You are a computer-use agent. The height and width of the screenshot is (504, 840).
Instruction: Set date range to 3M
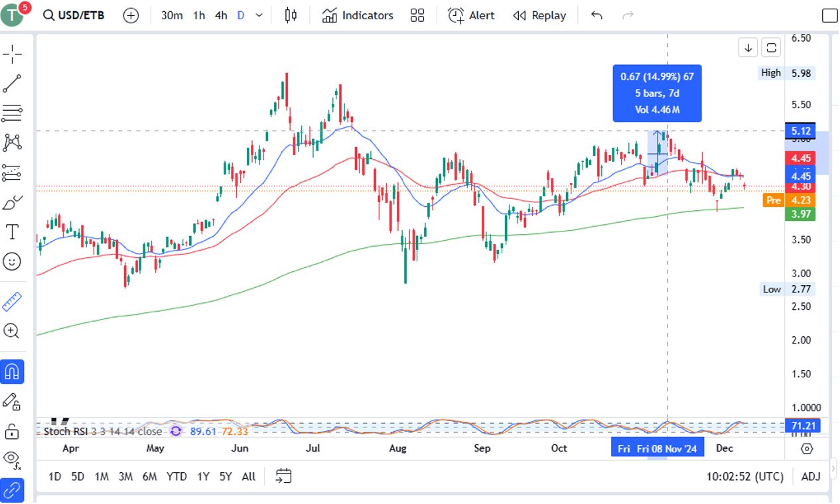click(125, 476)
